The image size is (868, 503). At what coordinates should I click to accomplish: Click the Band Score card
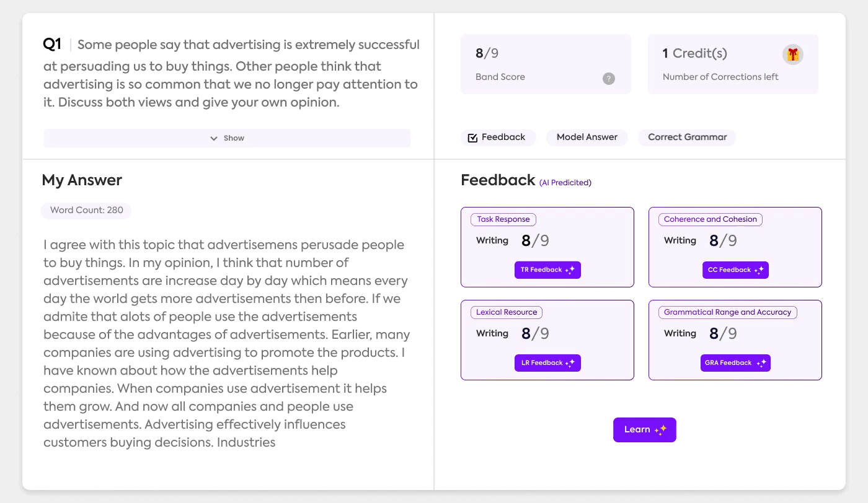(546, 64)
